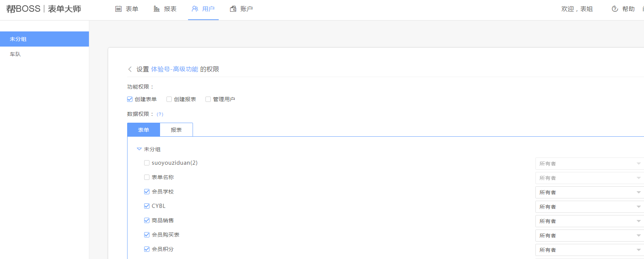Click the 表单 form icon in top navigation
The width and height of the screenshot is (644, 259).
tap(118, 9)
